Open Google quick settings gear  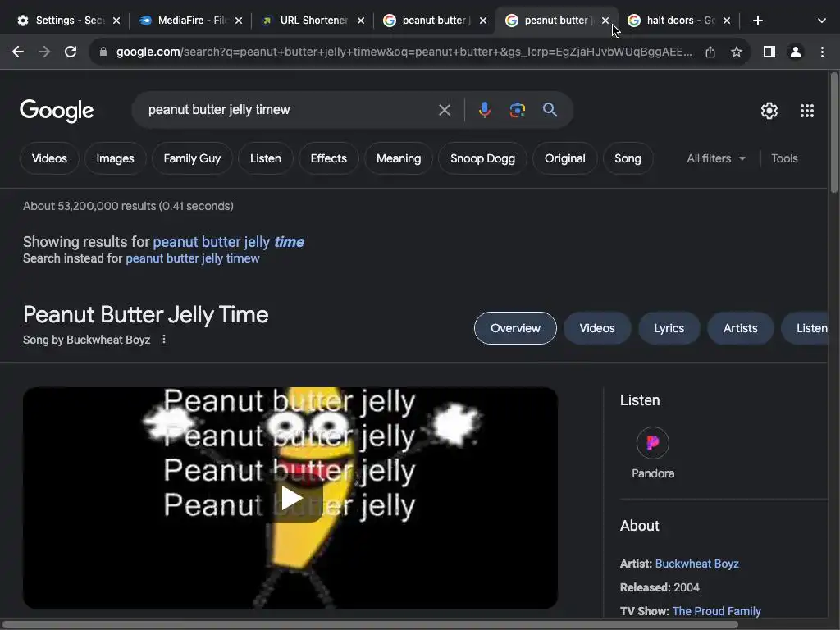[x=769, y=111]
